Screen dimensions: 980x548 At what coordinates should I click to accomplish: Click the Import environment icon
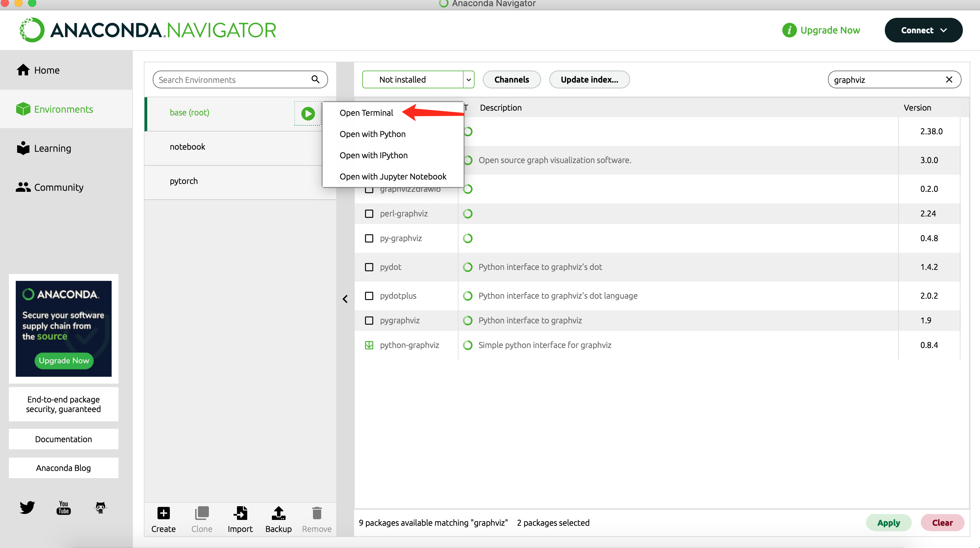pos(240,513)
